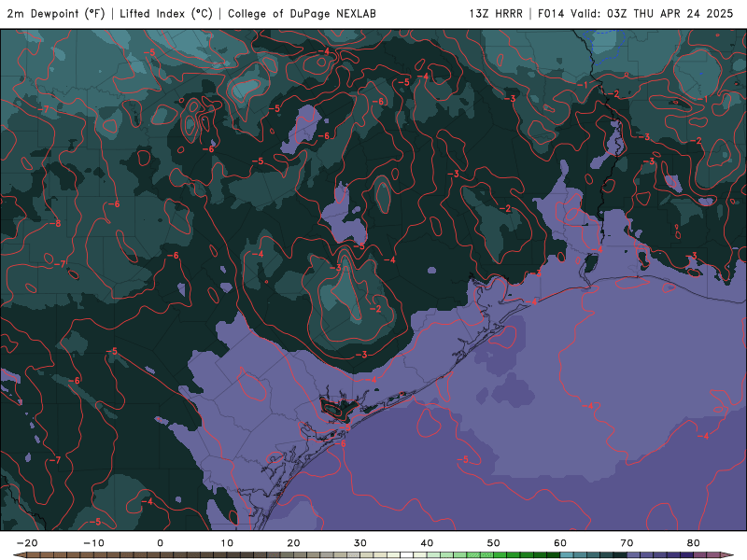The width and height of the screenshot is (747, 560).
Task: Click the "13Z HRRR" model run label
Action: click(496, 14)
